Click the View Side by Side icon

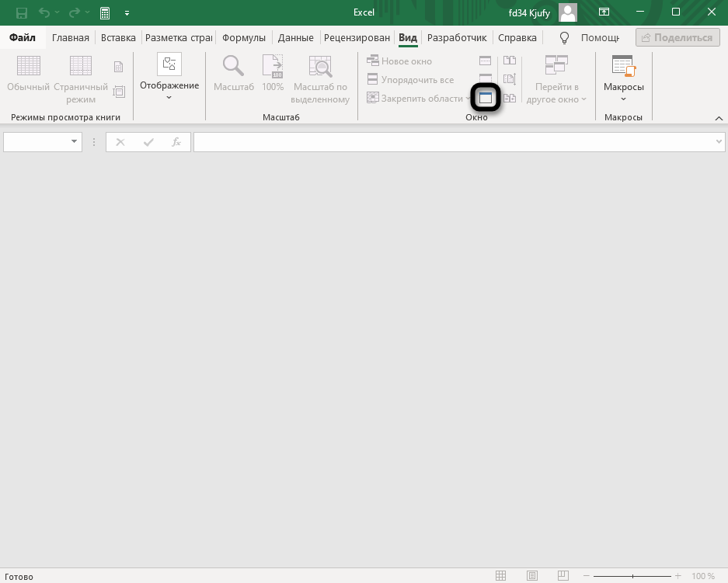tap(510, 61)
